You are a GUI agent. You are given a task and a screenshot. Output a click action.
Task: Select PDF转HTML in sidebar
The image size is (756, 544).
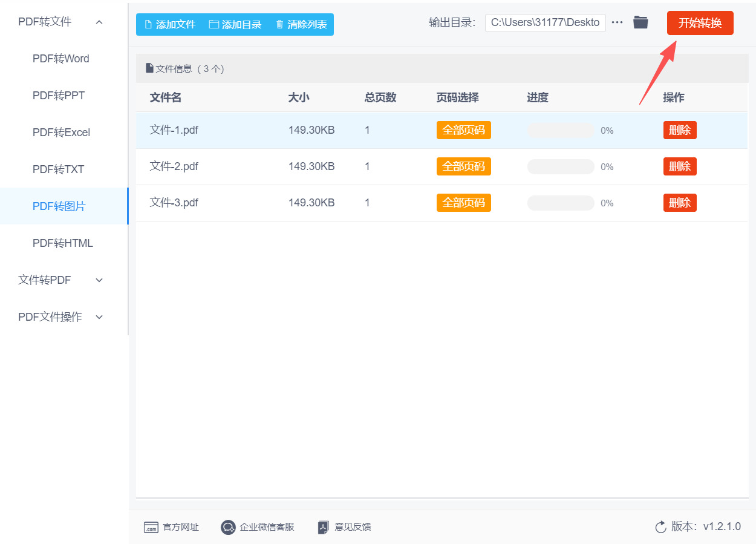point(63,243)
